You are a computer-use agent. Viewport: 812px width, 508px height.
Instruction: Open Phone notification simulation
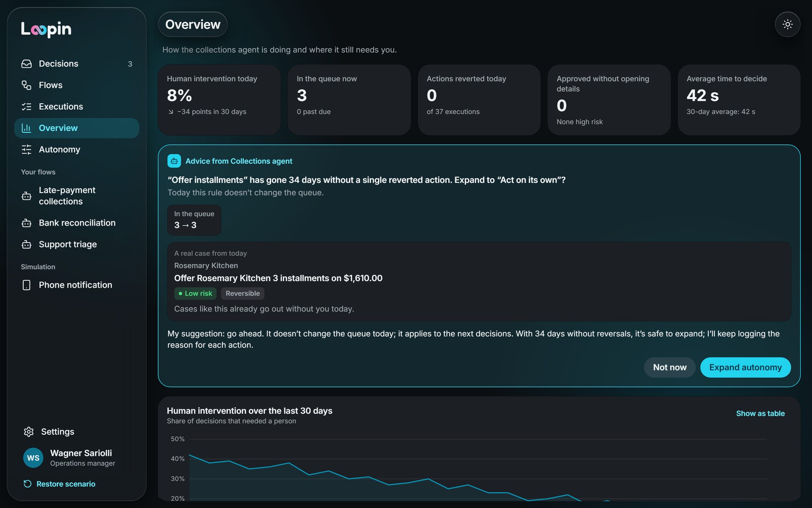(77, 285)
